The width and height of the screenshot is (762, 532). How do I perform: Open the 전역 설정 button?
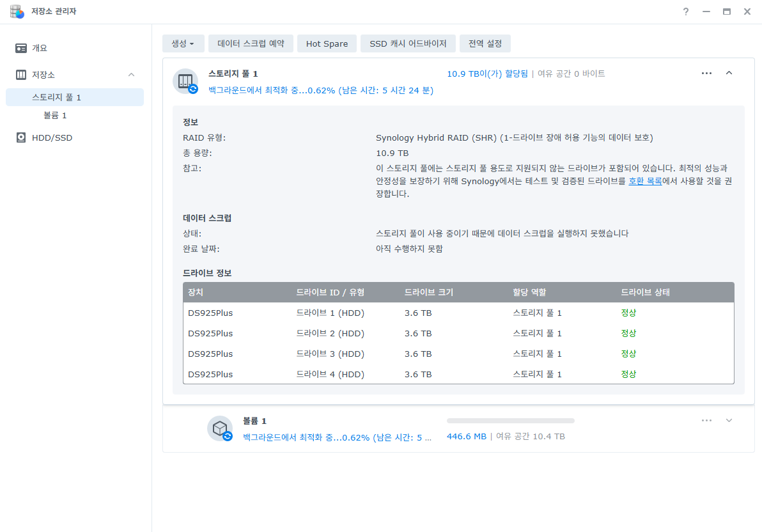point(485,43)
